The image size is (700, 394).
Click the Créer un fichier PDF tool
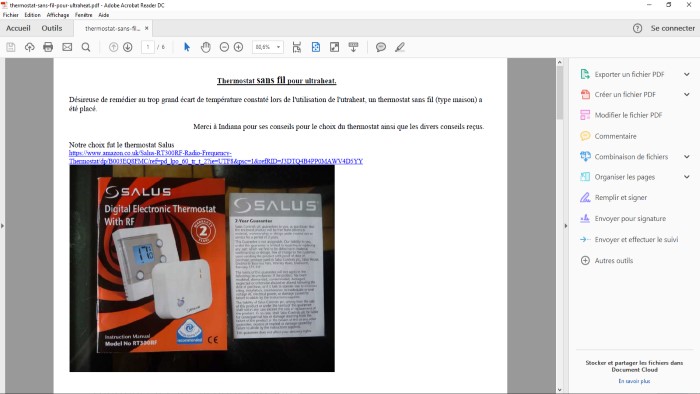625,94
